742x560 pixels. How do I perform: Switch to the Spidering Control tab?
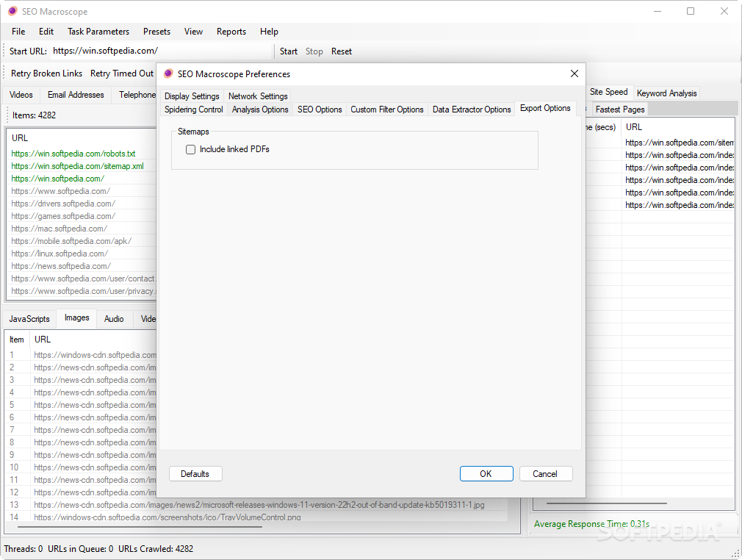[x=193, y=110]
